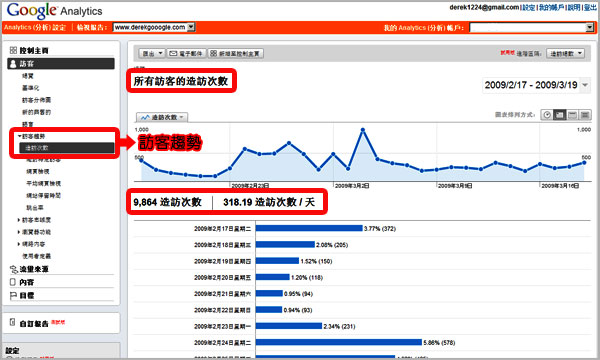Switch graph to weekly view icon
The width and height of the screenshot is (600, 360).
[572, 115]
